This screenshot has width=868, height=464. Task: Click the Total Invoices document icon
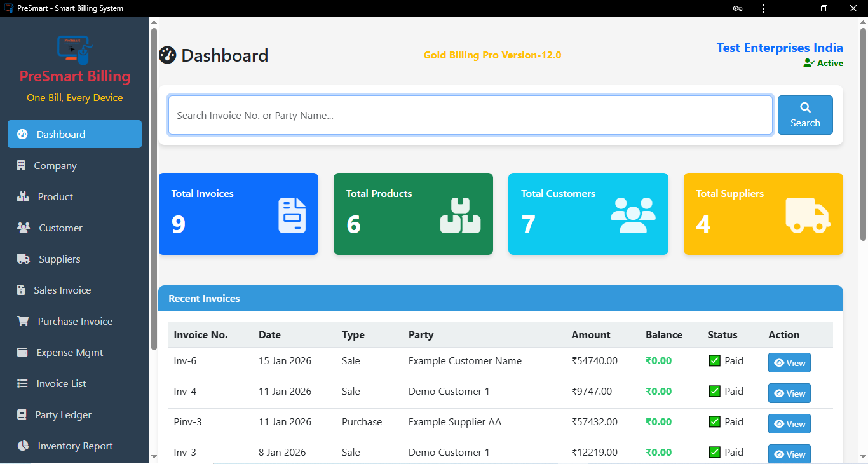point(292,215)
